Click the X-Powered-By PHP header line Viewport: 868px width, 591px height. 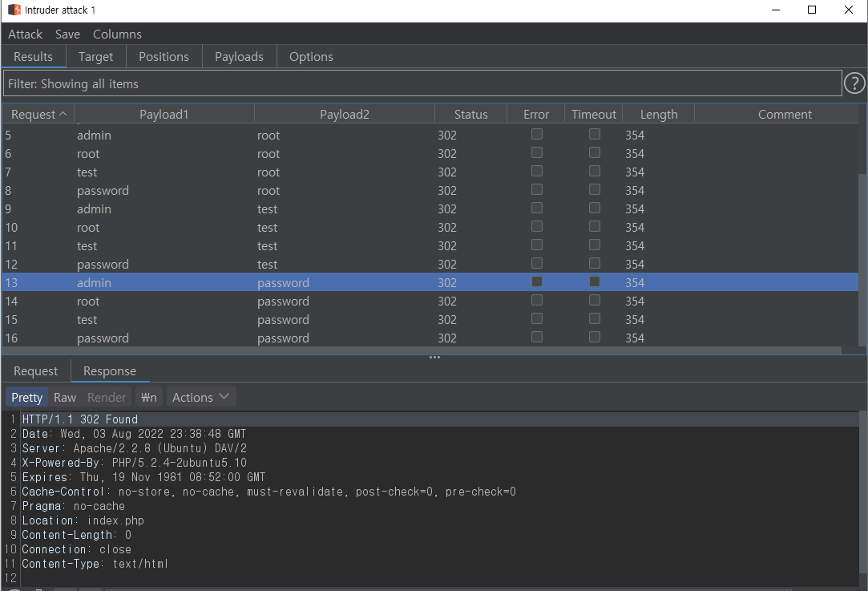[x=135, y=463]
